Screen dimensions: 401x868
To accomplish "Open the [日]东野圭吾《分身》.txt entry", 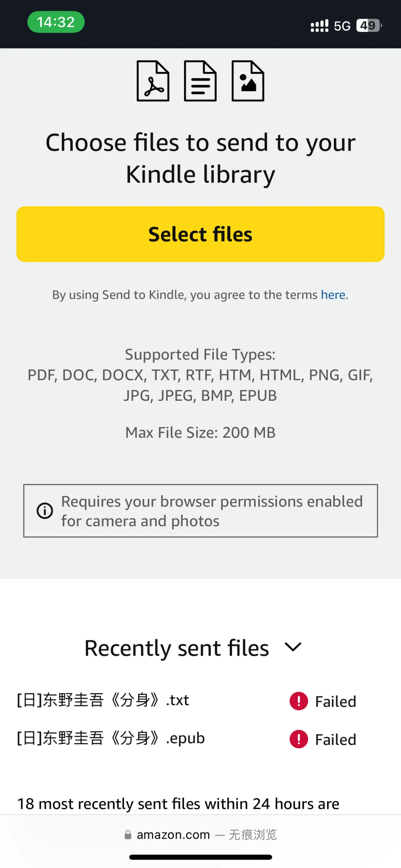I will pos(103,700).
